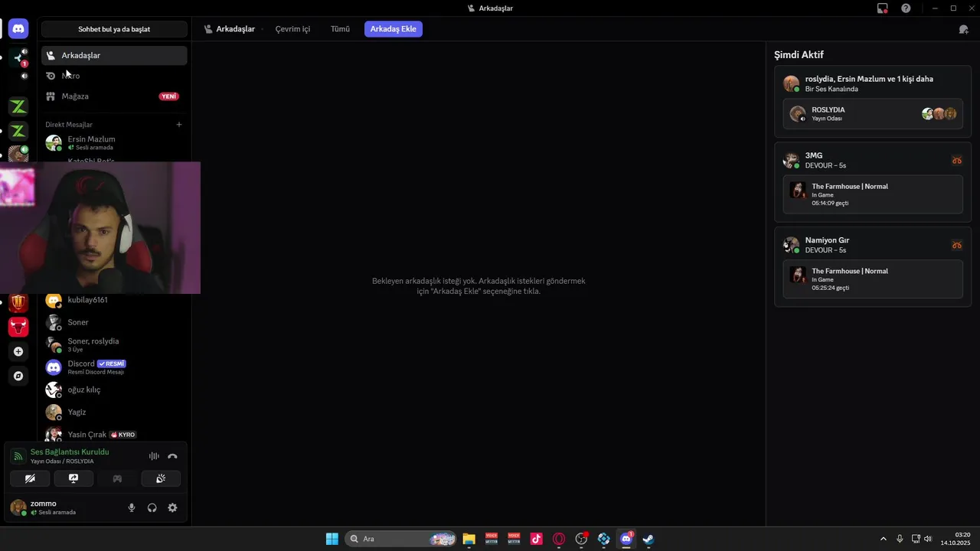The width and height of the screenshot is (980, 551).
Task: Open the first green Z server icon
Action: tap(18, 106)
